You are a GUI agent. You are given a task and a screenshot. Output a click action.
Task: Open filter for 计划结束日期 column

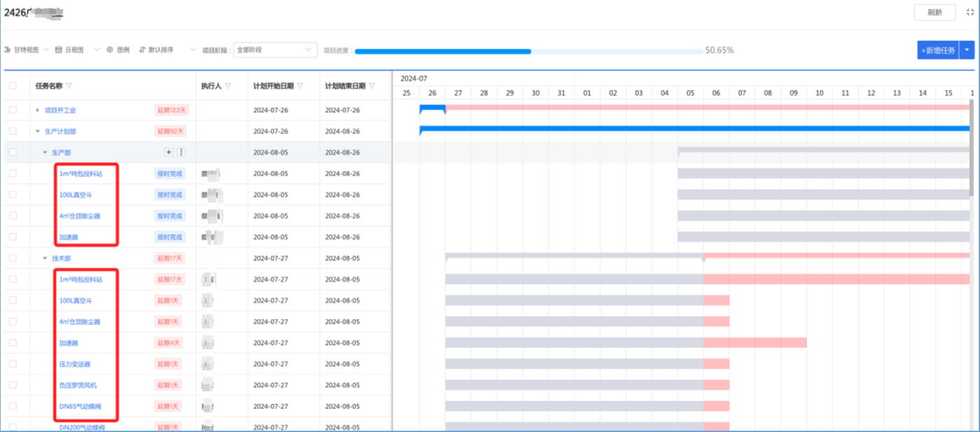tap(372, 86)
